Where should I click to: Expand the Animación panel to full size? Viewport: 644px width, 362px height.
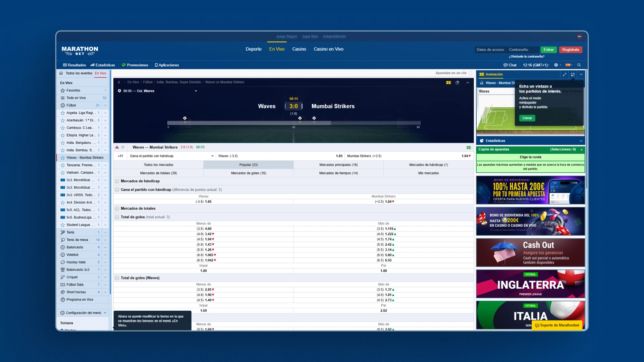[565, 74]
